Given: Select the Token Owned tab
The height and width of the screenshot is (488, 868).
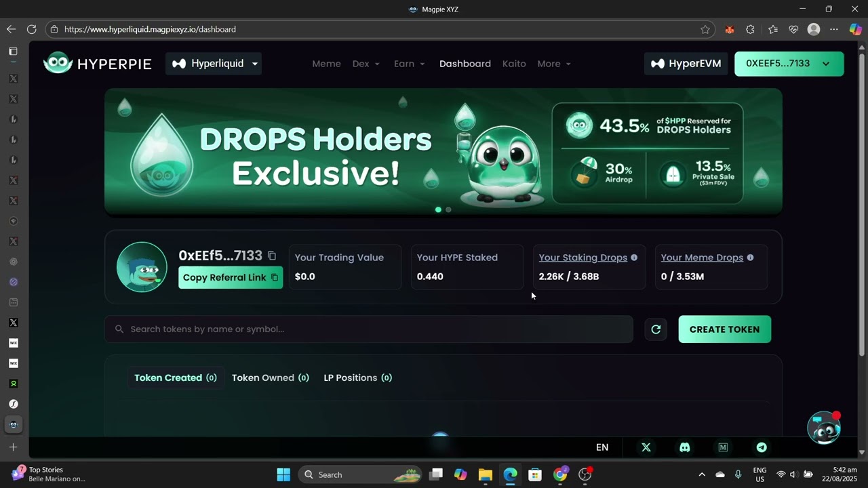Looking at the screenshot, I should (271, 378).
